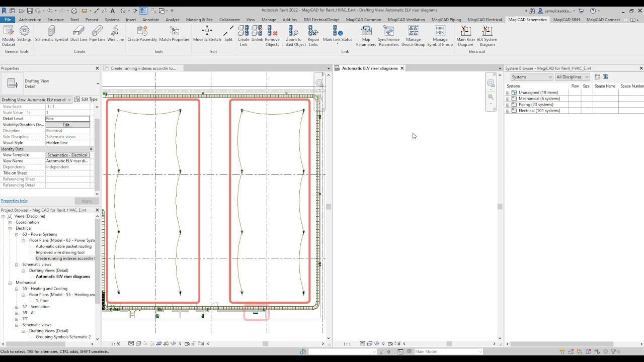The height and width of the screenshot is (362, 644).
Task: Click Modify Dataset tool
Action: (x=9, y=36)
